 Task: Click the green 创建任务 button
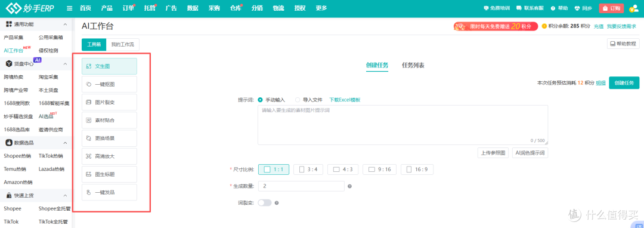point(624,82)
